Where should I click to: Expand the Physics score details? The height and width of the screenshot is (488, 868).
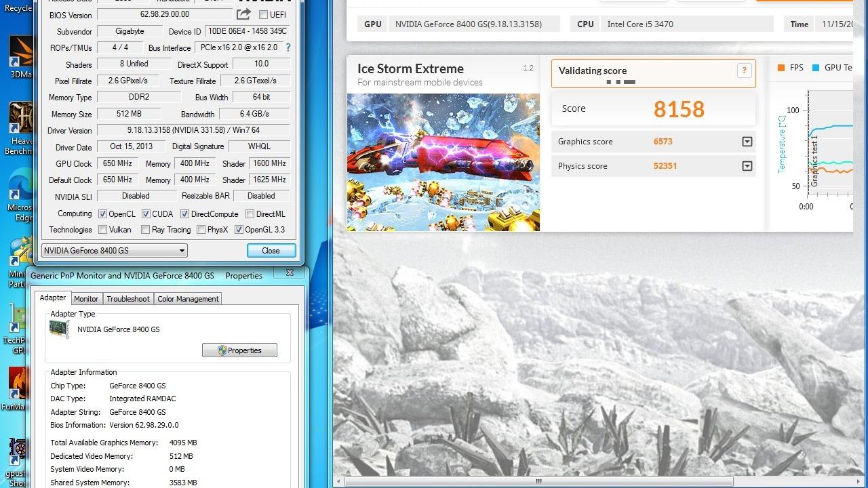tap(747, 166)
